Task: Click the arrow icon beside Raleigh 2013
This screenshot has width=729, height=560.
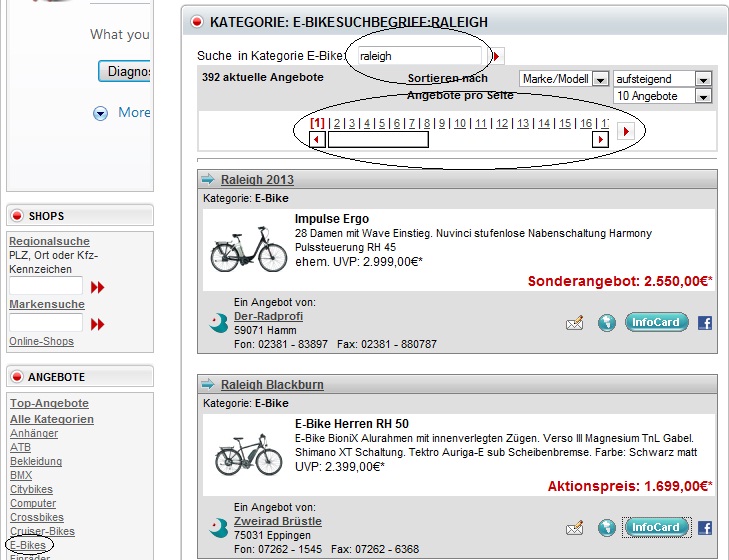Action: click(x=208, y=179)
